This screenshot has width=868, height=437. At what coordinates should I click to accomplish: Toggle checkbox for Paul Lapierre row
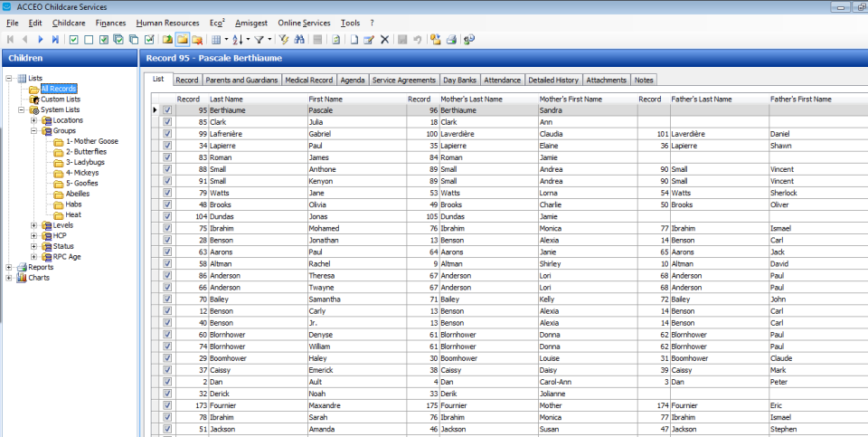[x=167, y=146]
